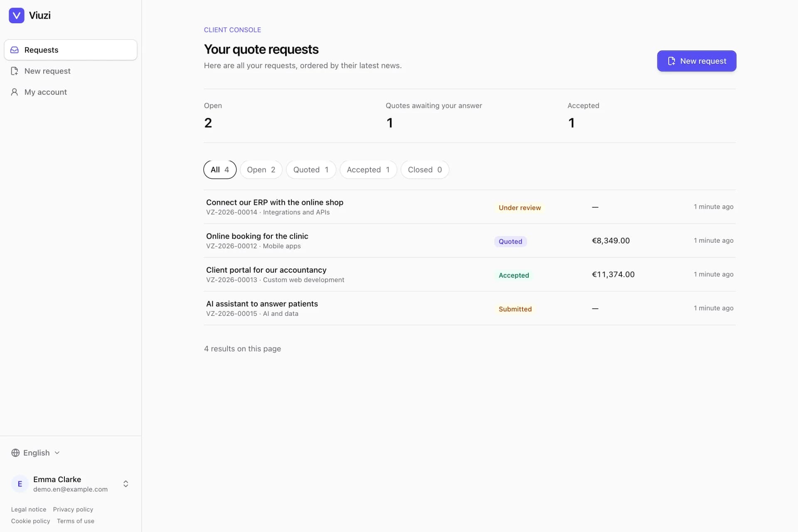Screen dimensions: 798x532
Task: Show the Accepted 1 filter tab
Action: [368, 170]
